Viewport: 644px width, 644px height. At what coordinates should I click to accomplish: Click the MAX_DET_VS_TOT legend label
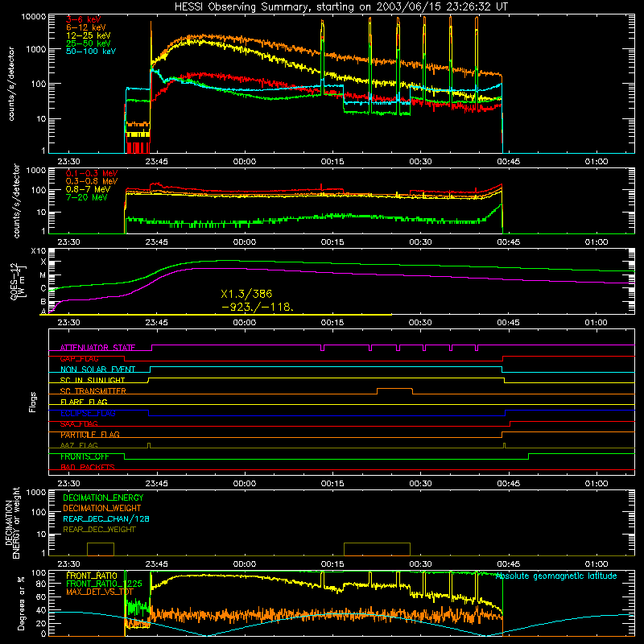coord(100,592)
